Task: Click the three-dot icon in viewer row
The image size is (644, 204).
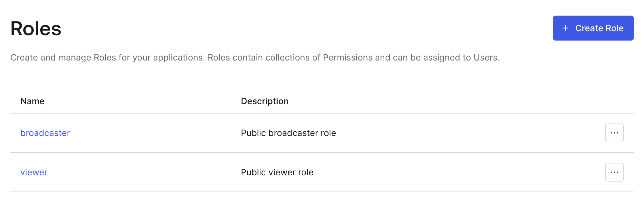Action: [x=614, y=172]
